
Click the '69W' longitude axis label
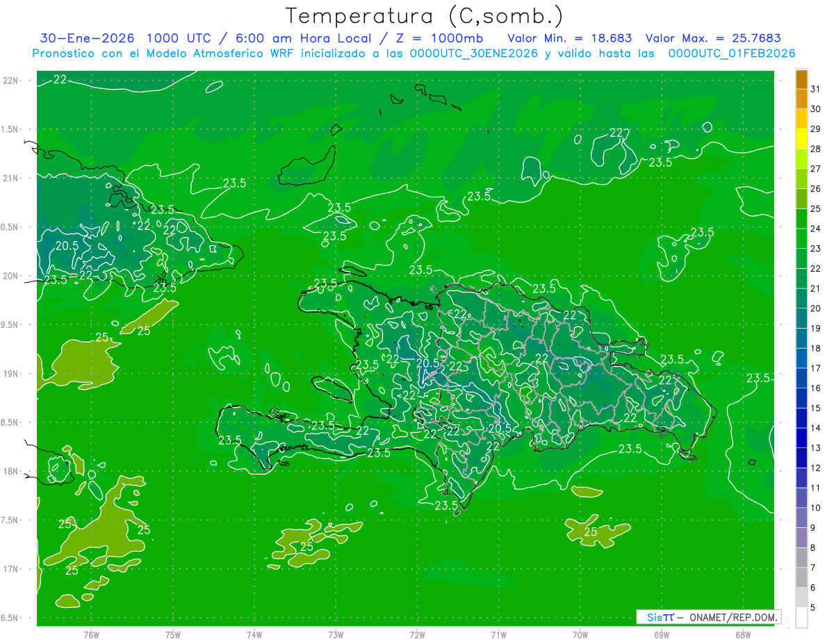click(662, 635)
